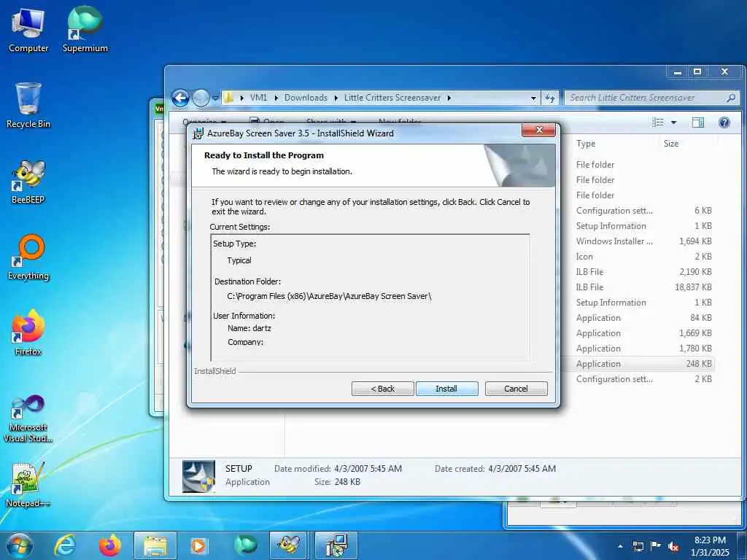Select the Downloads breadcrumb in the address bar

click(306, 98)
